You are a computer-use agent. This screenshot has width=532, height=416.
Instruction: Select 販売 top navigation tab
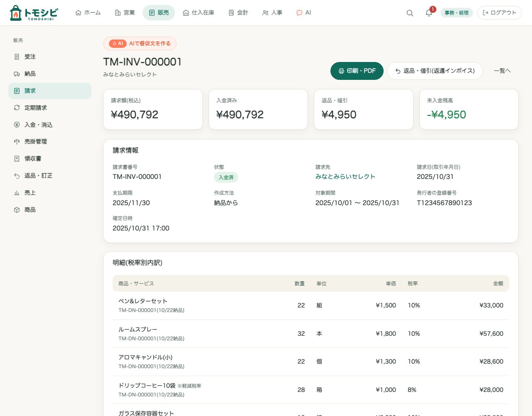159,13
